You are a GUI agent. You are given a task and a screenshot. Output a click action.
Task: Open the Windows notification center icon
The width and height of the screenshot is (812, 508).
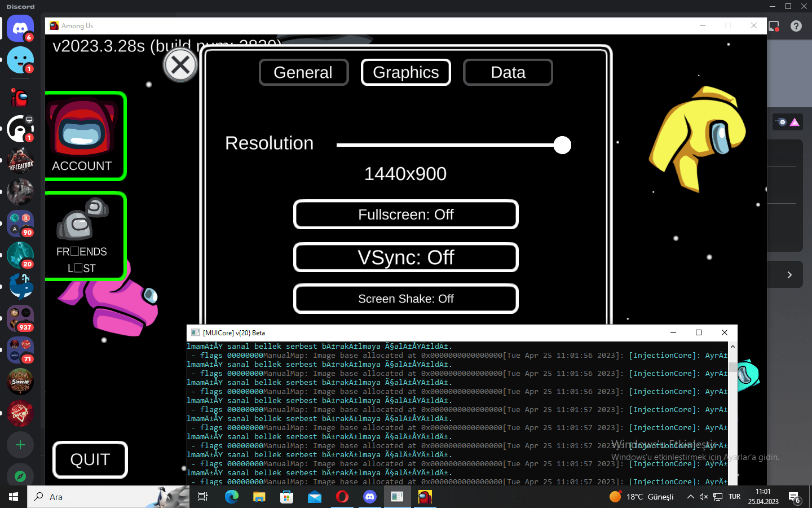795,497
